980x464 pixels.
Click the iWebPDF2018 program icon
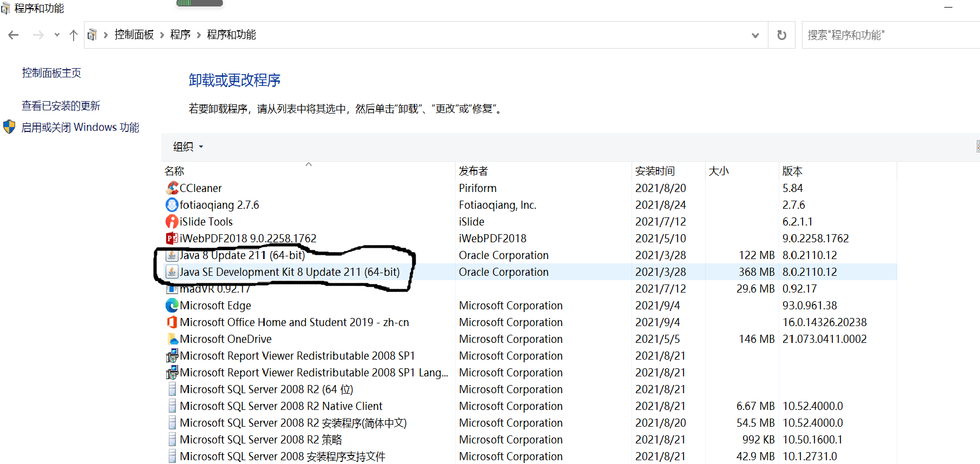click(x=172, y=238)
